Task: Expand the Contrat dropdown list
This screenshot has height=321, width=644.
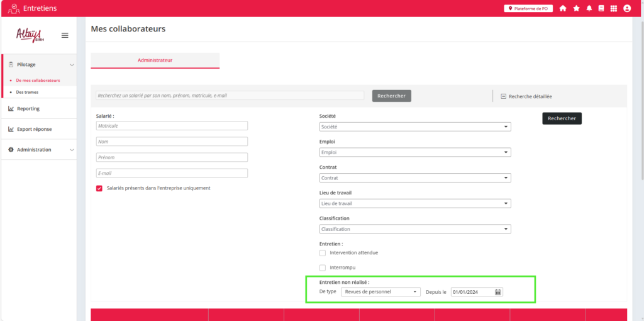Action: (x=415, y=178)
